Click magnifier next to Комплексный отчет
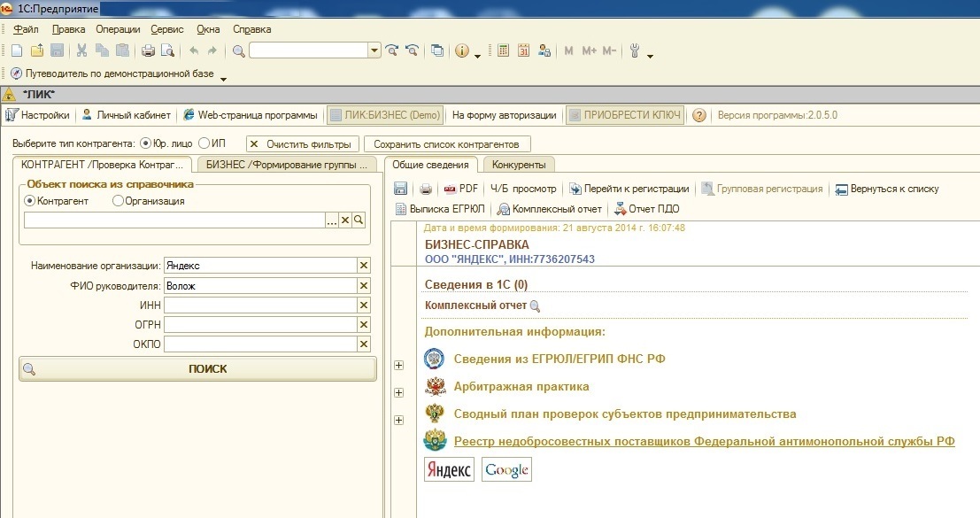This screenshot has height=518, width=980. pos(534,306)
